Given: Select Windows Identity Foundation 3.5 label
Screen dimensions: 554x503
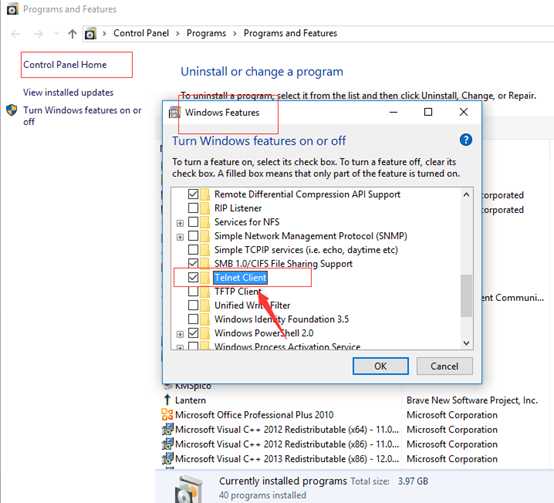Looking at the screenshot, I should pyautogui.click(x=282, y=319).
